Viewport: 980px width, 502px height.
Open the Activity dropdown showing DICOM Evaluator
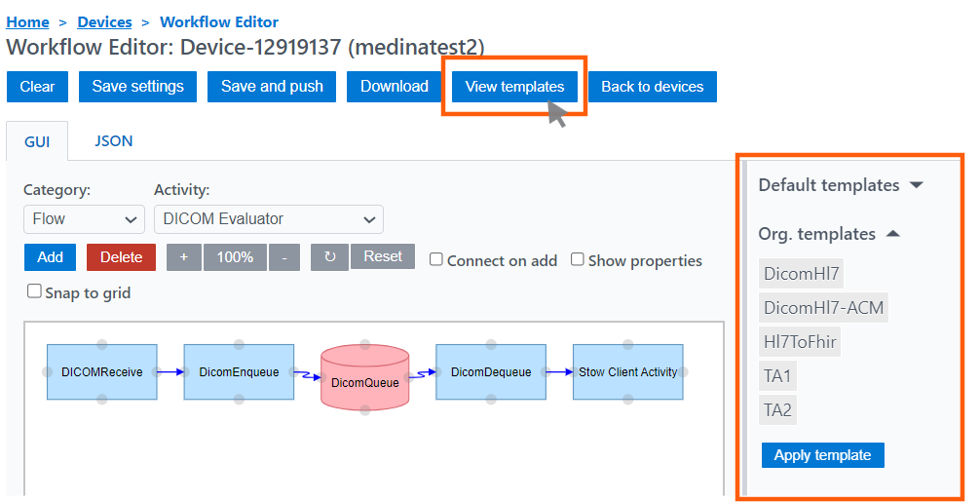(268, 219)
